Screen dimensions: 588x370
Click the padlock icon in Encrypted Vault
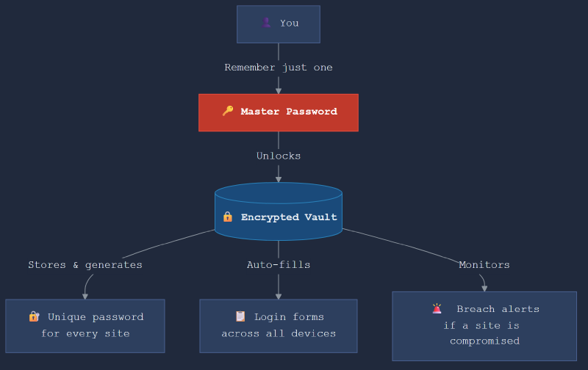pyautogui.click(x=228, y=217)
